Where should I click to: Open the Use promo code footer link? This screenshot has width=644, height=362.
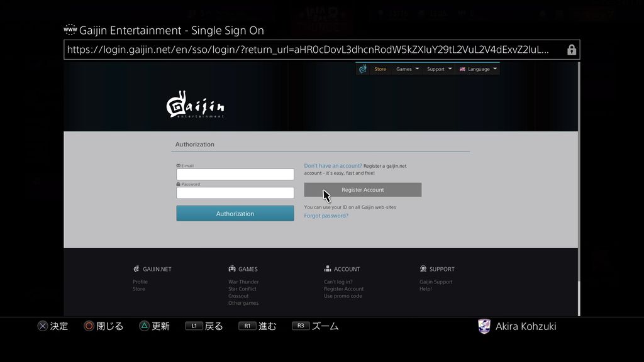click(x=343, y=296)
